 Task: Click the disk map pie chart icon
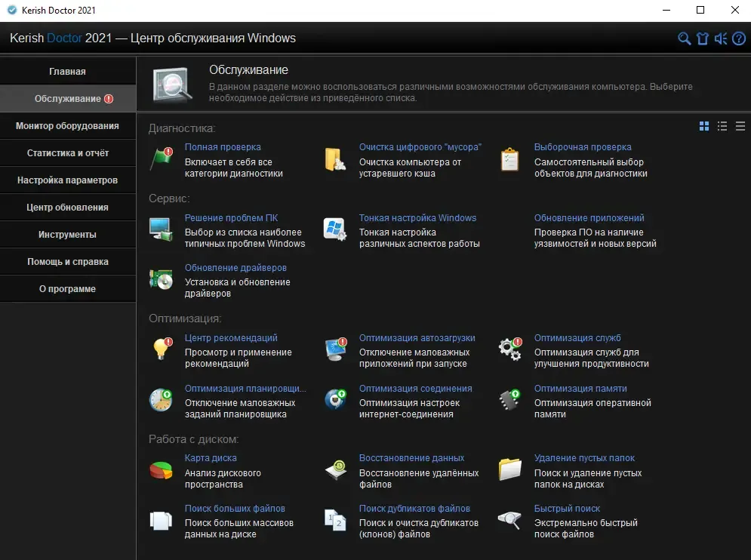(161, 470)
